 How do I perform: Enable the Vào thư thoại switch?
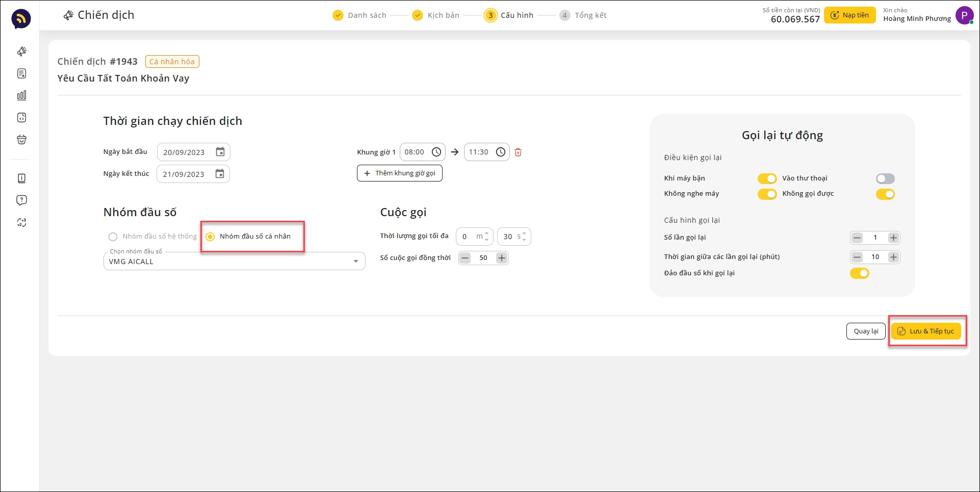click(x=885, y=178)
